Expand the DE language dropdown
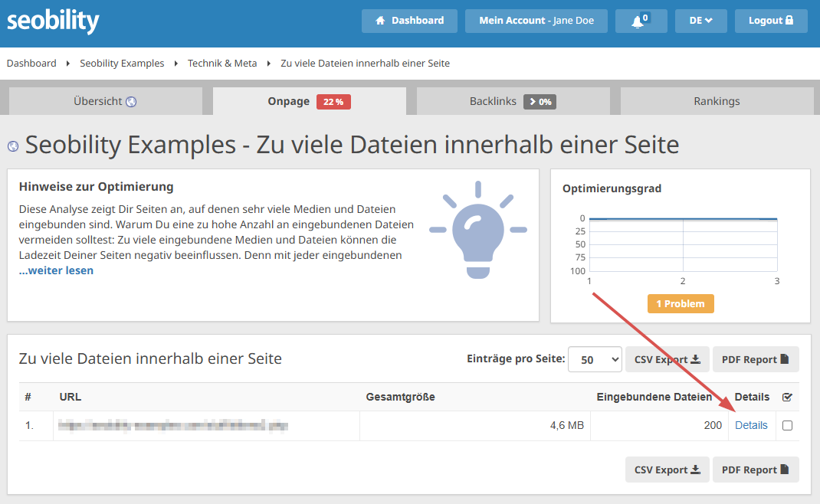The width and height of the screenshot is (820, 504). (700, 21)
